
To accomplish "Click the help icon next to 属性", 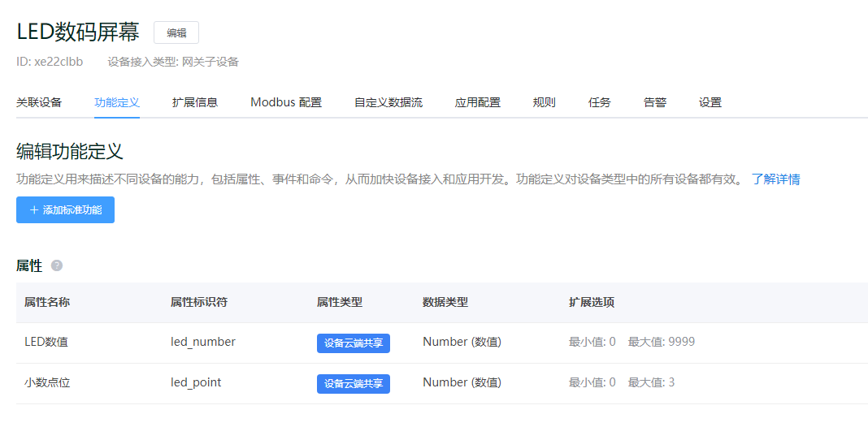I will [x=56, y=265].
